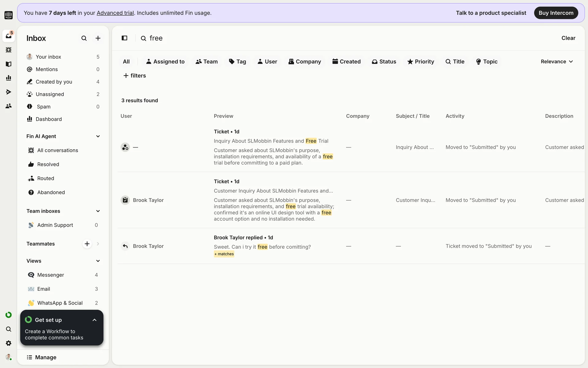Click the search field containing free
This screenshot has height=368, width=588.
(156, 38)
